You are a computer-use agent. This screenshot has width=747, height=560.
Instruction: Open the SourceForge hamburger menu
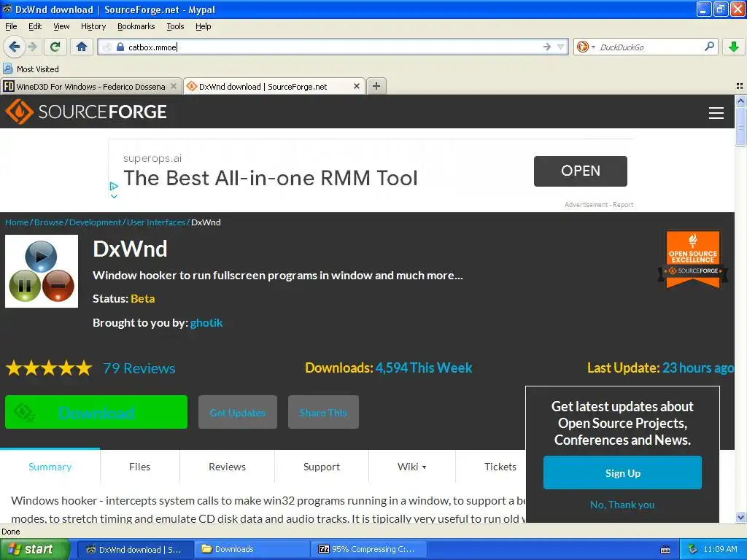(x=716, y=112)
